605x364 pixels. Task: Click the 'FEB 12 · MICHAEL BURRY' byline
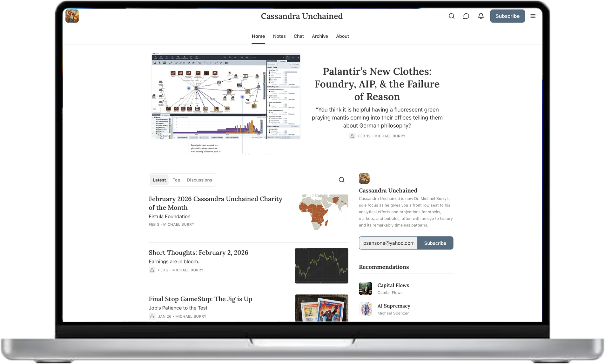[381, 136]
